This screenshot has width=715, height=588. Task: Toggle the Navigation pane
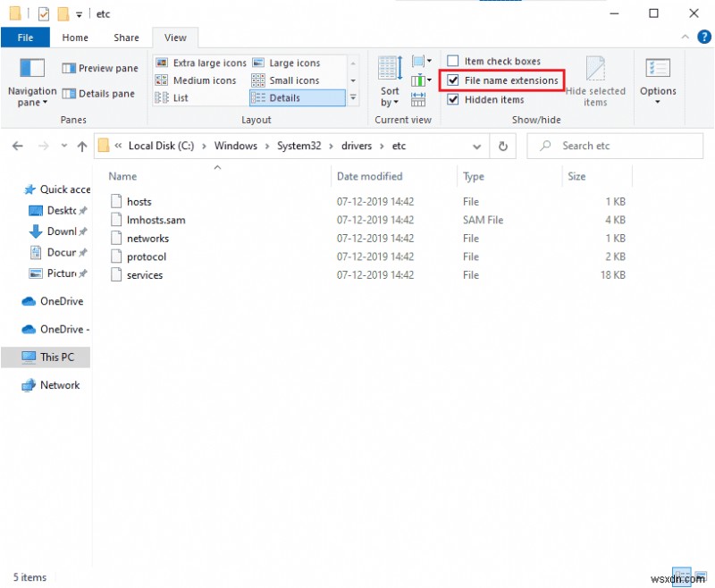31,79
